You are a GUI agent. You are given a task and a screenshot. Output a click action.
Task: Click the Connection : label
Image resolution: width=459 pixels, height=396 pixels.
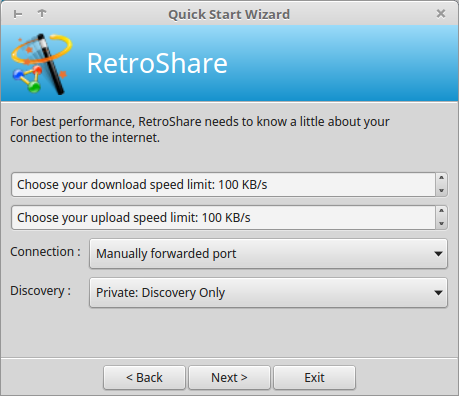(45, 252)
